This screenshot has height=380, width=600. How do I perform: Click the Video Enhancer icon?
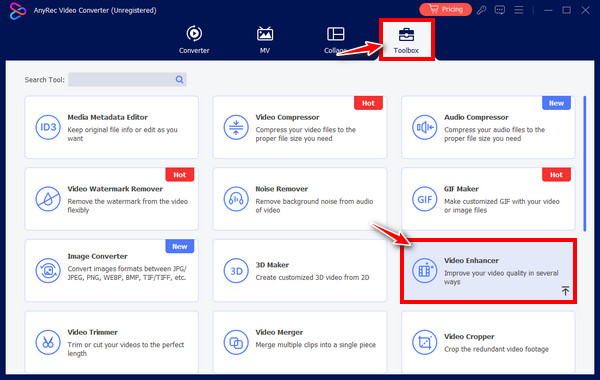[424, 271]
